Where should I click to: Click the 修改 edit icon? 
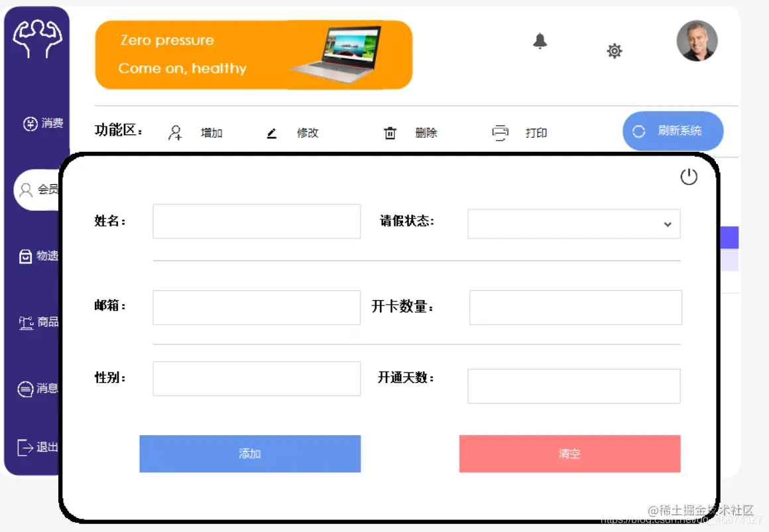click(271, 133)
